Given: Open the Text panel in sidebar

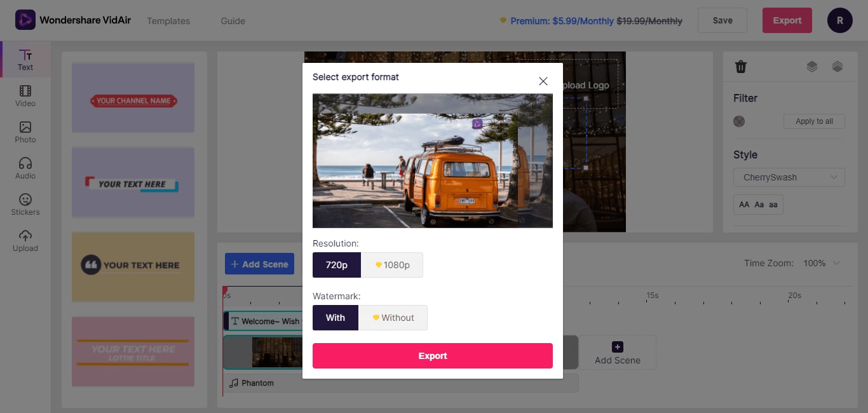Looking at the screenshot, I should tap(25, 60).
